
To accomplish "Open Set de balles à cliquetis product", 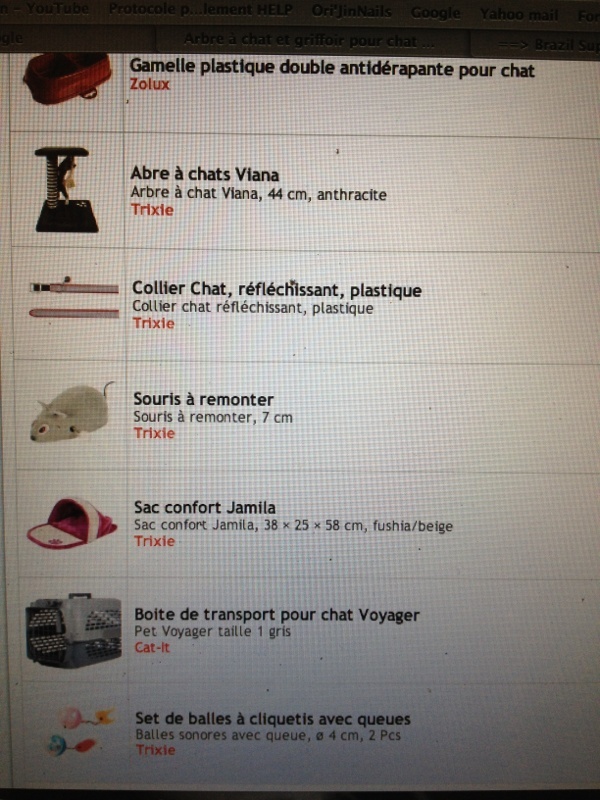I will [x=273, y=719].
